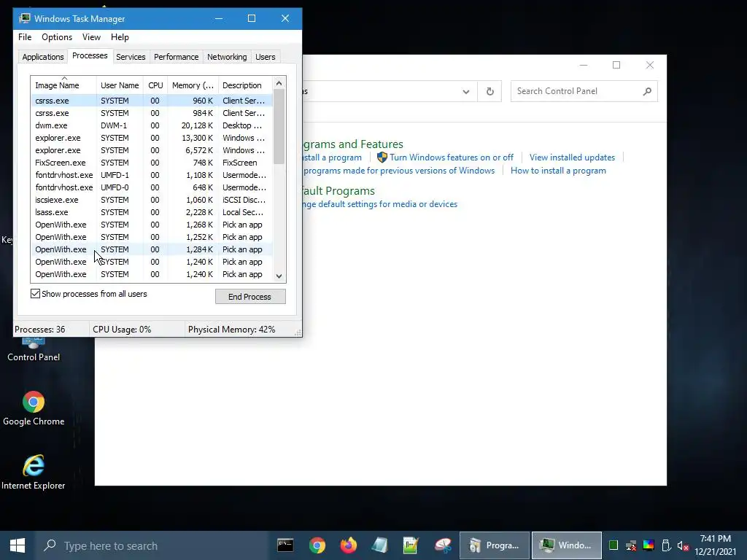
Task: Open the taskbar clock and date
Action: pos(715,545)
